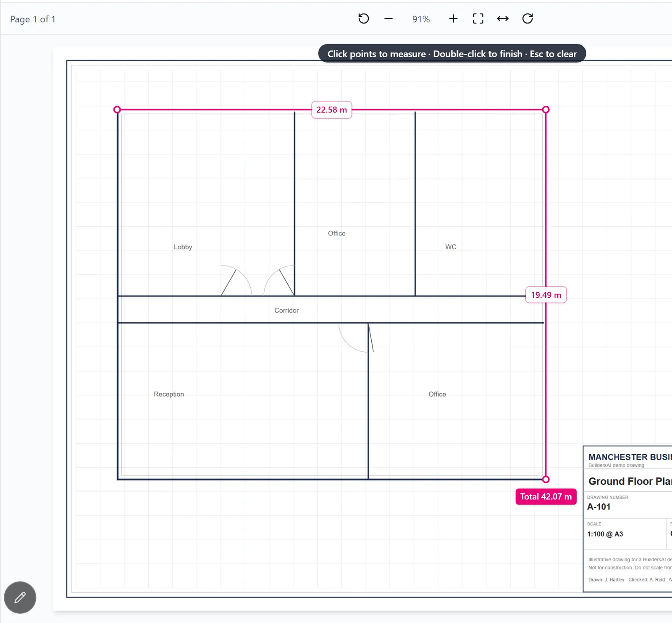The height and width of the screenshot is (623, 672).
Task: Click the measure tool hint banner
Action: [x=452, y=54]
